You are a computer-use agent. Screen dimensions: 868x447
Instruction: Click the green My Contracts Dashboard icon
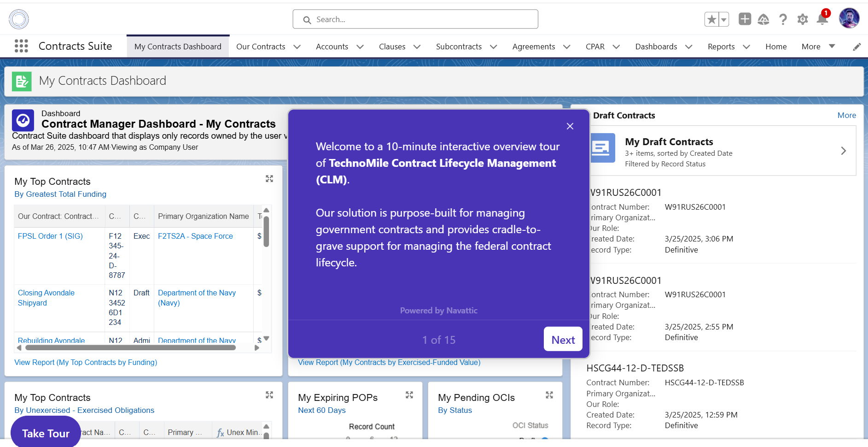point(22,81)
